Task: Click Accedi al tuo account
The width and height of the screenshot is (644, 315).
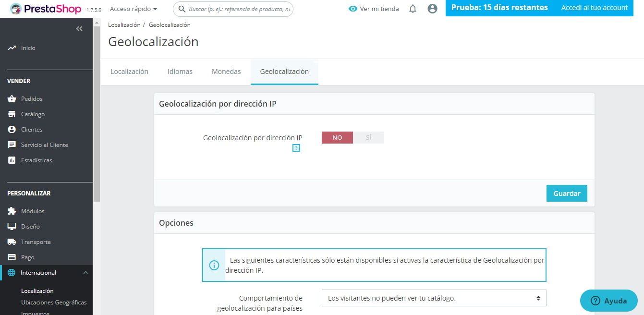Action: click(594, 8)
